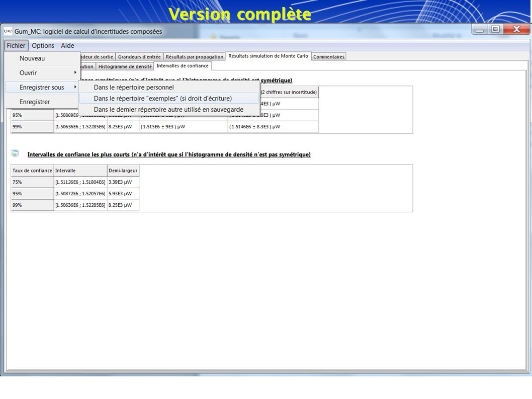Click the 5.93E3 µW cell in lower table
This screenshot has height=399, width=532.
(x=123, y=194)
